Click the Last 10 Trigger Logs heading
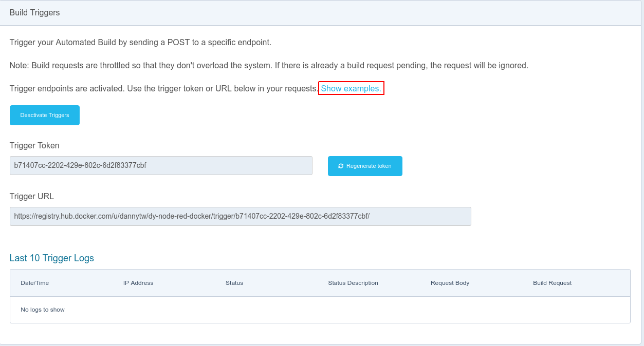The width and height of the screenshot is (644, 346). tap(52, 258)
